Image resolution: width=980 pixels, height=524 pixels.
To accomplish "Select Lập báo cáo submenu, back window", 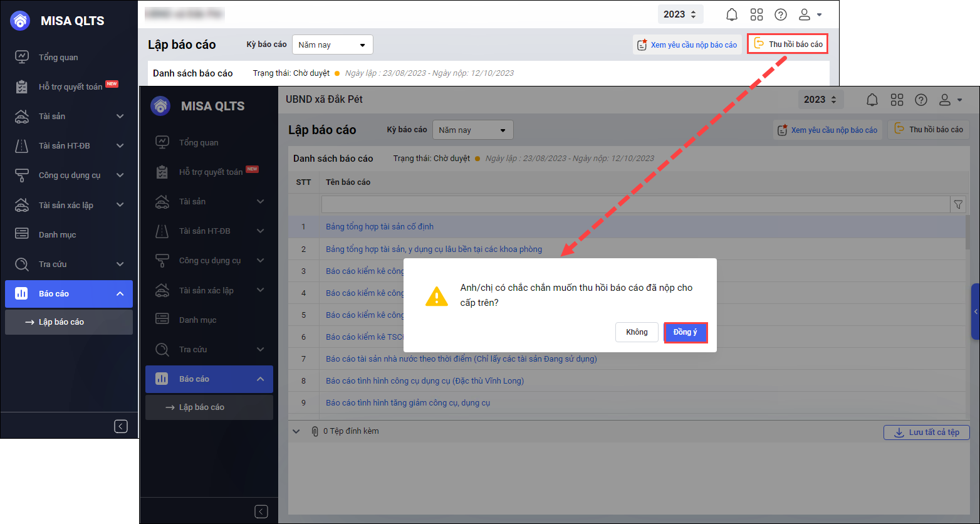I will (x=69, y=322).
